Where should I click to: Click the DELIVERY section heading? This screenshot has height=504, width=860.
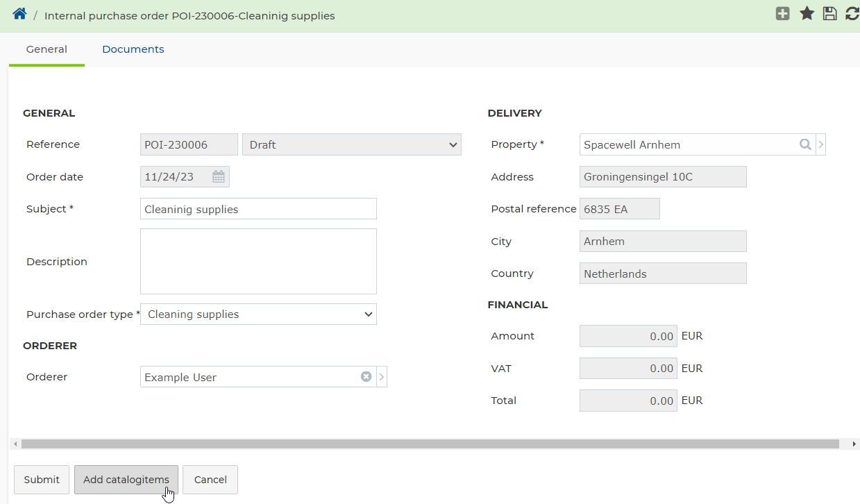pos(515,113)
